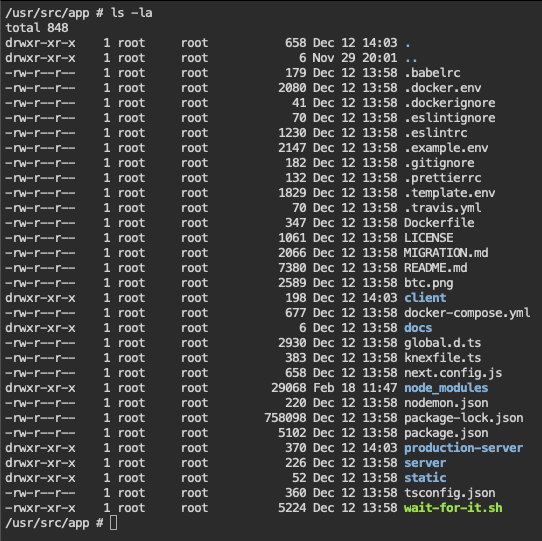Click the client directory name
Screen dimensions: 542x541
click(x=425, y=298)
